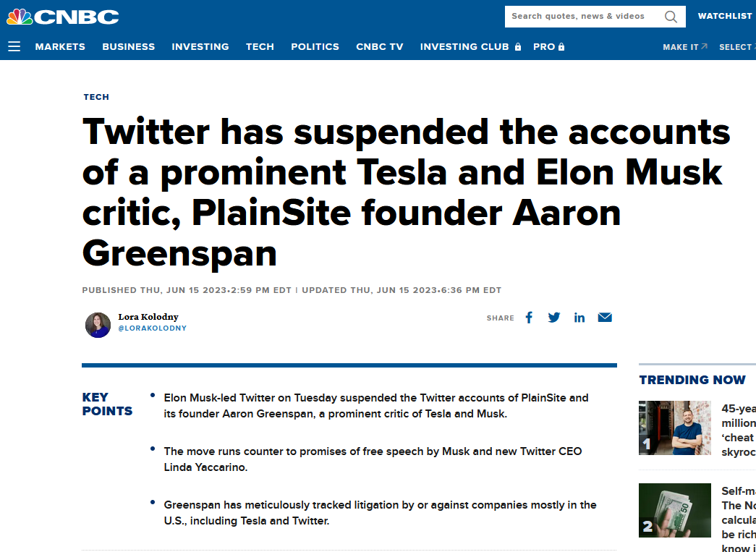The image size is (756, 552).
Task: Share article on Facebook
Action: click(x=529, y=317)
